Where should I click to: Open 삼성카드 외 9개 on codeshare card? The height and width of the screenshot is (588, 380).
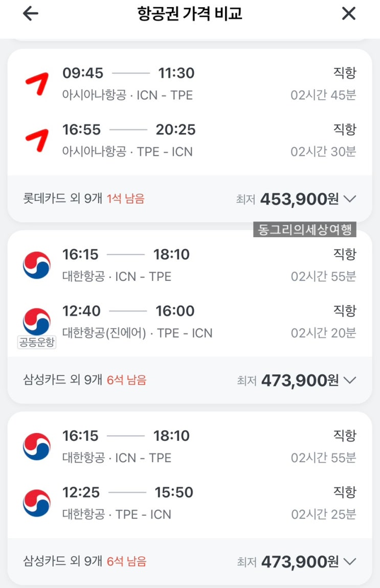[x=63, y=380]
